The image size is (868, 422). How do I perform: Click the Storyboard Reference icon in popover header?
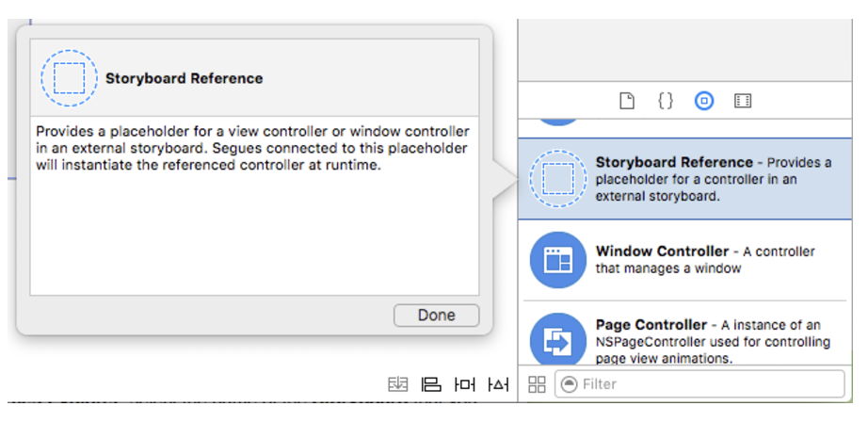click(70, 78)
